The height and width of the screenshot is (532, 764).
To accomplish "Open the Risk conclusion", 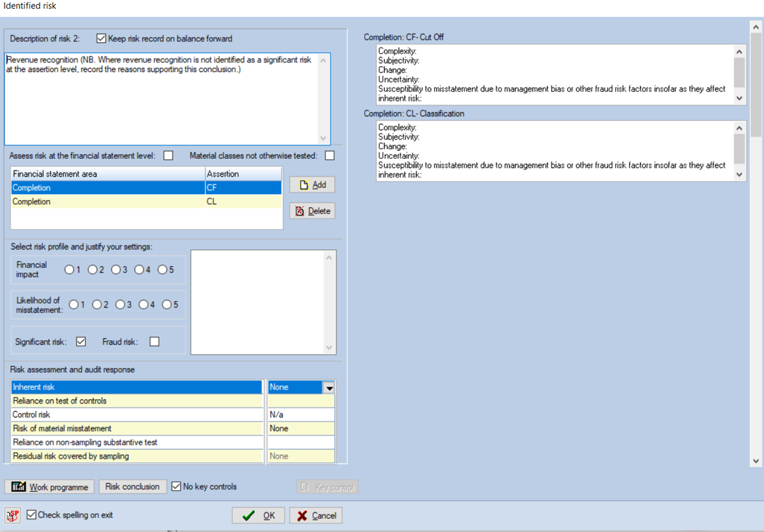I will pos(132,487).
